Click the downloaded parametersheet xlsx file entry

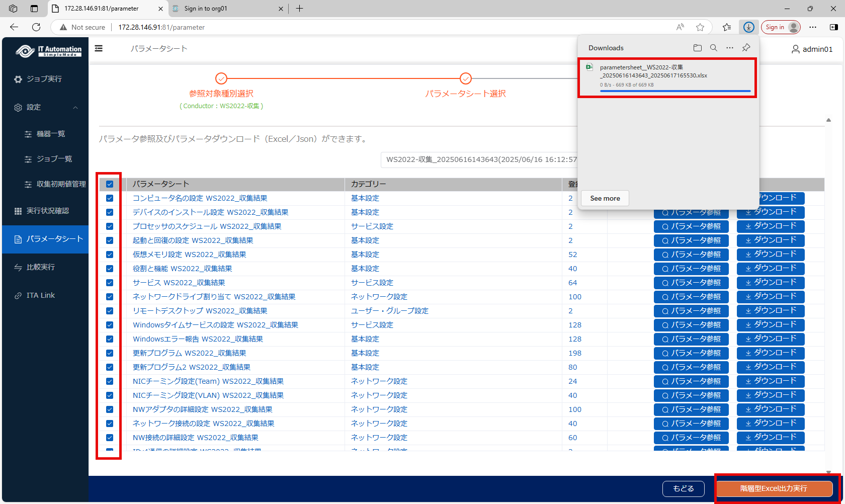pyautogui.click(x=666, y=75)
